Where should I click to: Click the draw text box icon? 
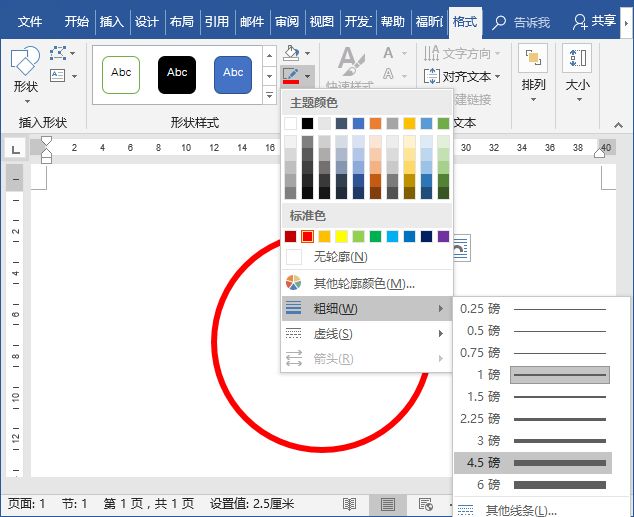[58, 76]
